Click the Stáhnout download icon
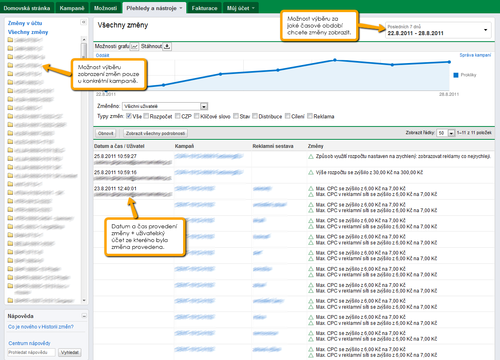500x360 pixels. tap(167, 46)
